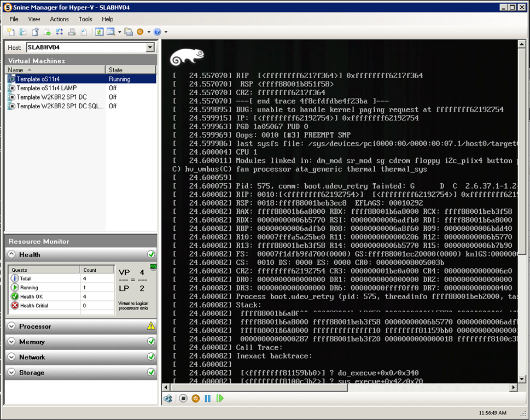Click the orange shutdown icon below console
This screenshot has width=530, height=420.
point(196,399)
